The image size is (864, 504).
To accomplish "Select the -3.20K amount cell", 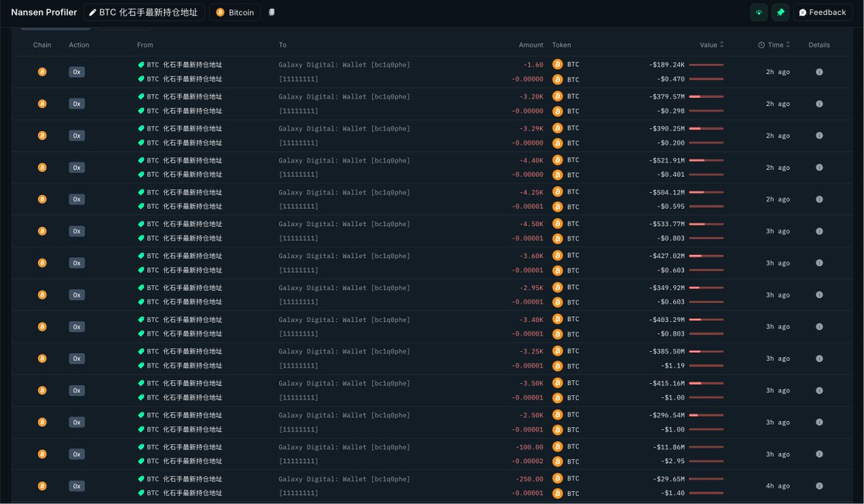I will point(531,96).
